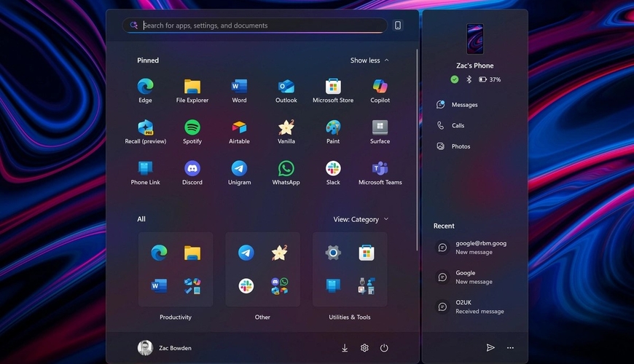This screenshot has height=364, width=634.
Task: Open the downloads icon in the footer
Action: [345, 348]
